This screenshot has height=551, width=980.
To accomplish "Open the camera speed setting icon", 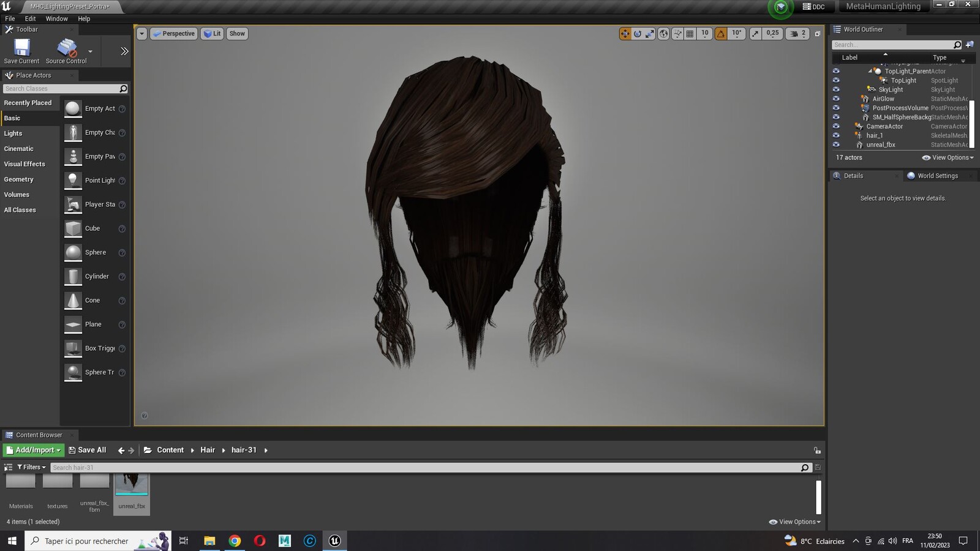I will pyautogui.click(x=796, y=34).
